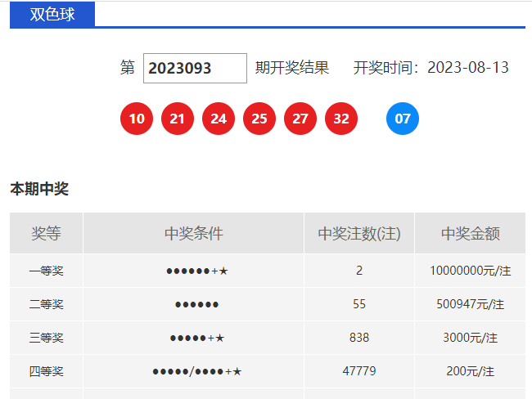Viewport: 532px width, 399px height.
Task: Select red ball number 21
Action: (178, 119)
